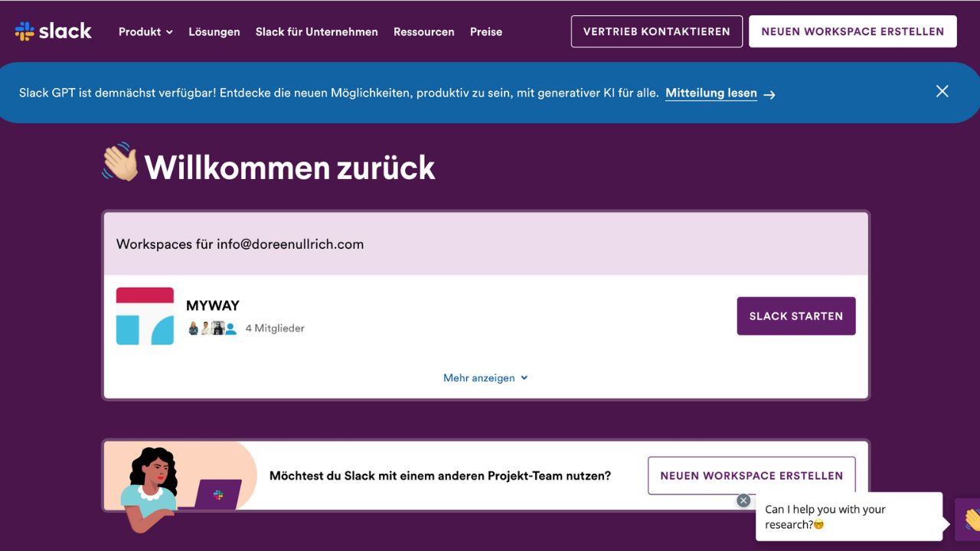Screen dimensions: 980x551
Task: Click the MYWAY workspace icon
Action: 145,315
